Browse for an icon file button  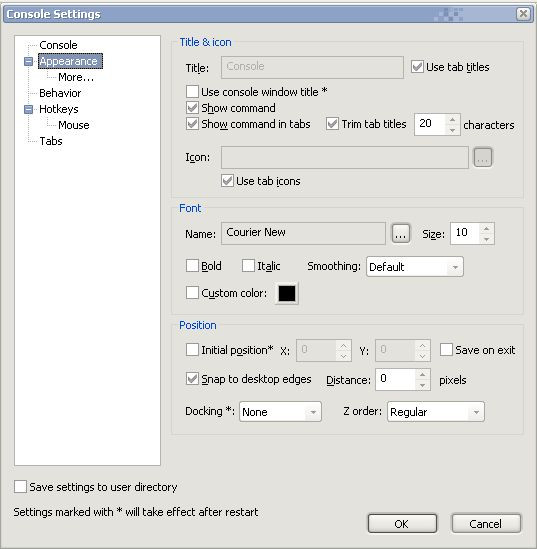pos(483,158)
